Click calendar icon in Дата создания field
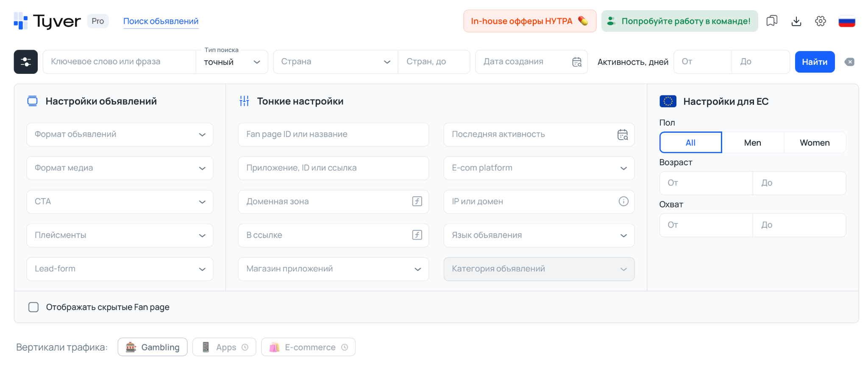Image resolution: width=868 pixels, height=369 pixels. coord(577,62)
